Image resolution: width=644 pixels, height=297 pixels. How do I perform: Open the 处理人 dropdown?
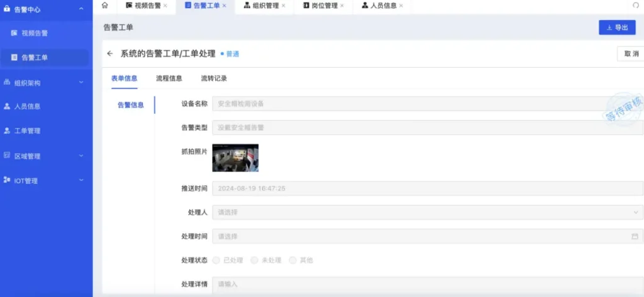coord(428,212)
